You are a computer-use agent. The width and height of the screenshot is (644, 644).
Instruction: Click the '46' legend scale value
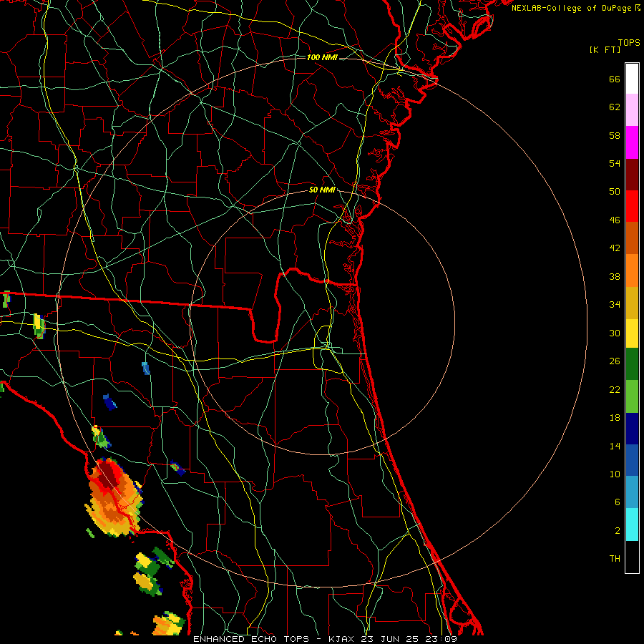pyautogui.click(x=615, y=220)
